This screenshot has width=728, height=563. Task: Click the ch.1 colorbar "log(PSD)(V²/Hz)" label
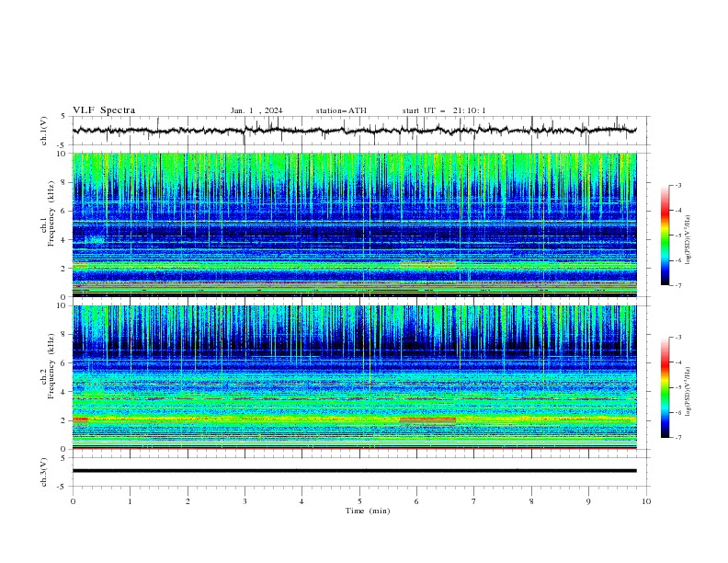point(688,240)
